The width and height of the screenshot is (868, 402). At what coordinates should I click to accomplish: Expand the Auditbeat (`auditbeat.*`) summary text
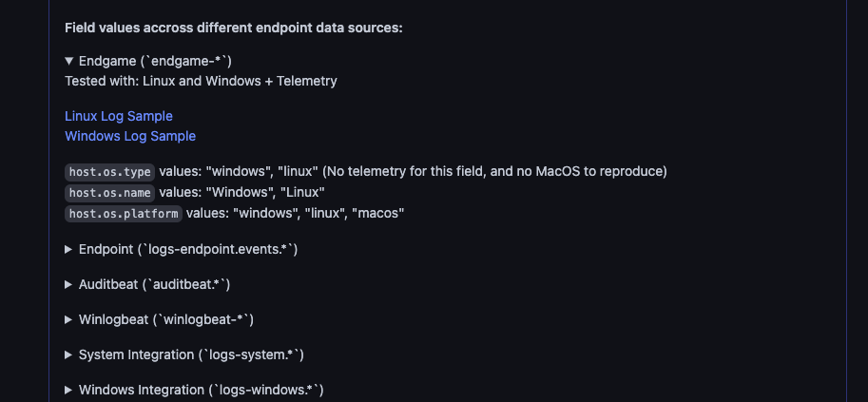point(155,284)
